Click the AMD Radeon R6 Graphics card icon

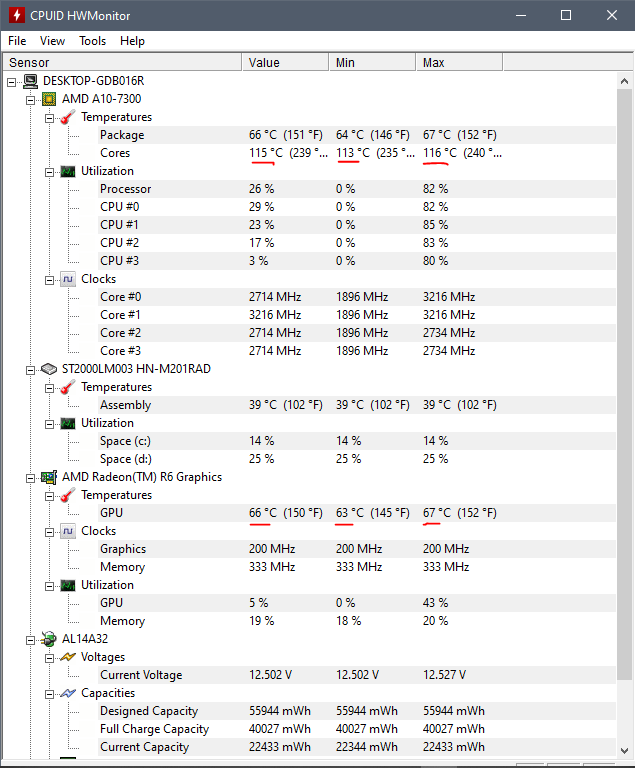pos(49,477)
